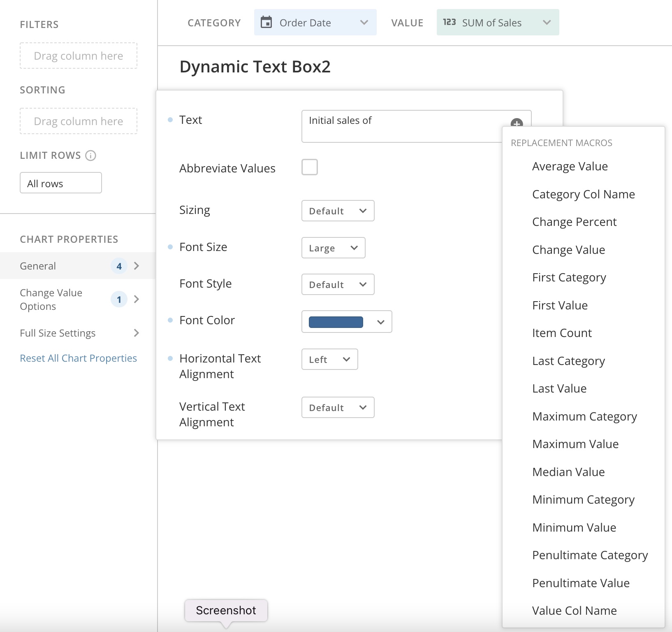This screenshot has height=632, width=672.
Task: Click the plus icon to add macro
Action: (517, 123)
